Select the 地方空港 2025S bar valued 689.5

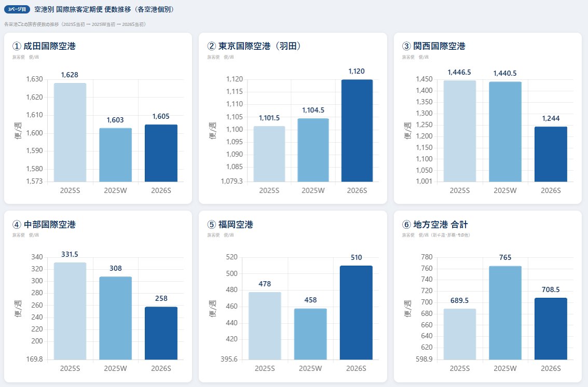tap(460, 335)
